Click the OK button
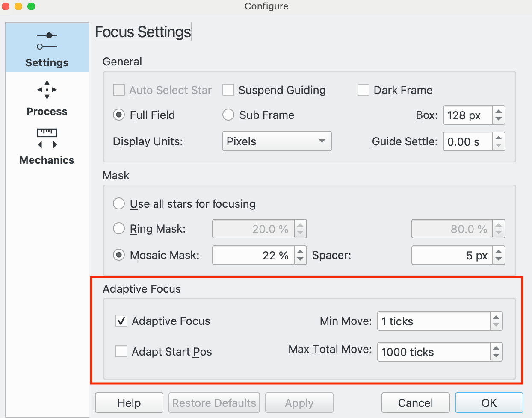The width and height of the screenshot is (532, 418). (x=489, y=403)
